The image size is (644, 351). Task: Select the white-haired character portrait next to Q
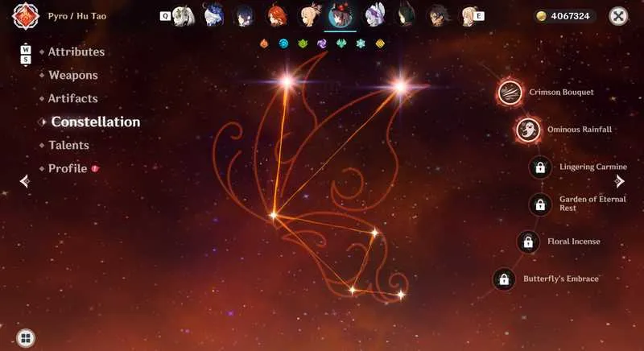184,16
